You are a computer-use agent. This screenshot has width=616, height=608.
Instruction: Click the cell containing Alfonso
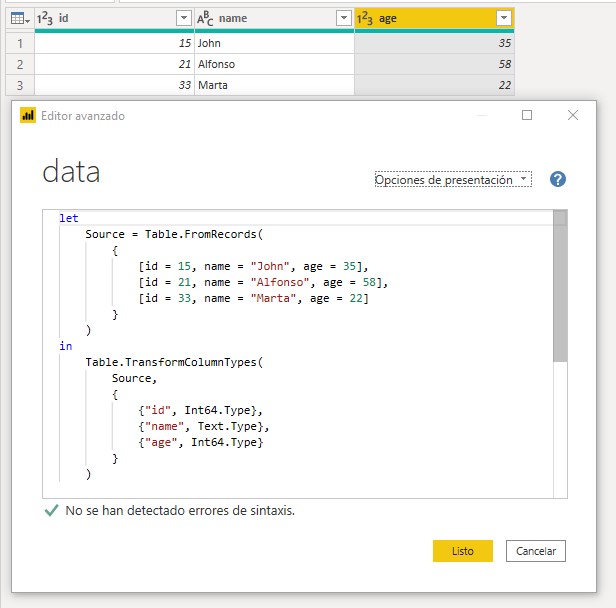pos(274,64)
